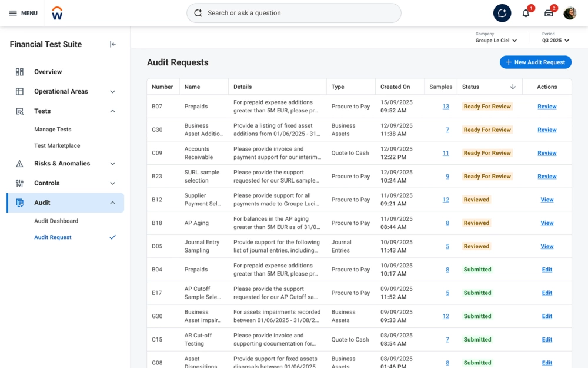The height and width of the screenshot is (368, 588).
Task: Click the assistant icon in top bar
Action: coord(502,13)
